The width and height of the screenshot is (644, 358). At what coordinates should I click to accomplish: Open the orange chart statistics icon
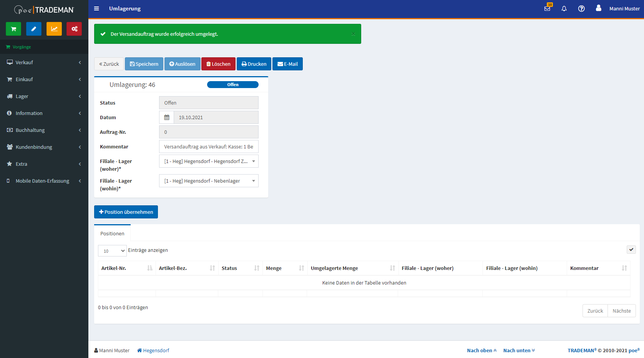point(54,29)
